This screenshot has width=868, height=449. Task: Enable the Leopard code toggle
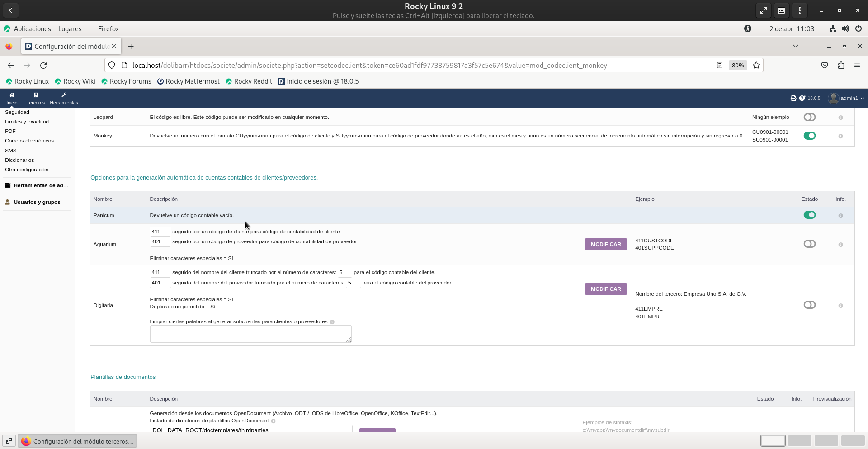pyautogui.click(x=809, y=117)
